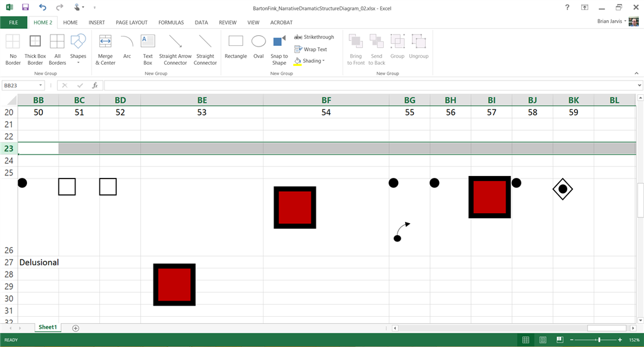Select column BE header

coord(202,100)
